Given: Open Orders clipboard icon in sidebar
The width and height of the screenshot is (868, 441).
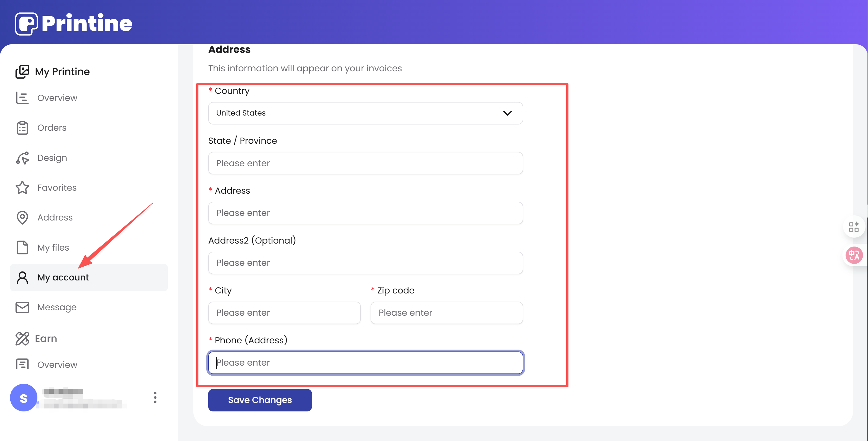Looking at the screenshot, I should [x=22, y=128].
